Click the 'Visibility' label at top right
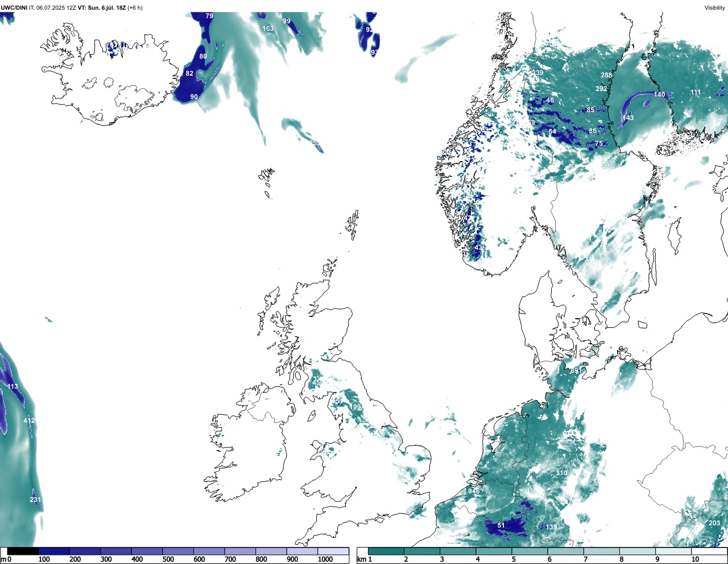 click(x=714, y=8)
